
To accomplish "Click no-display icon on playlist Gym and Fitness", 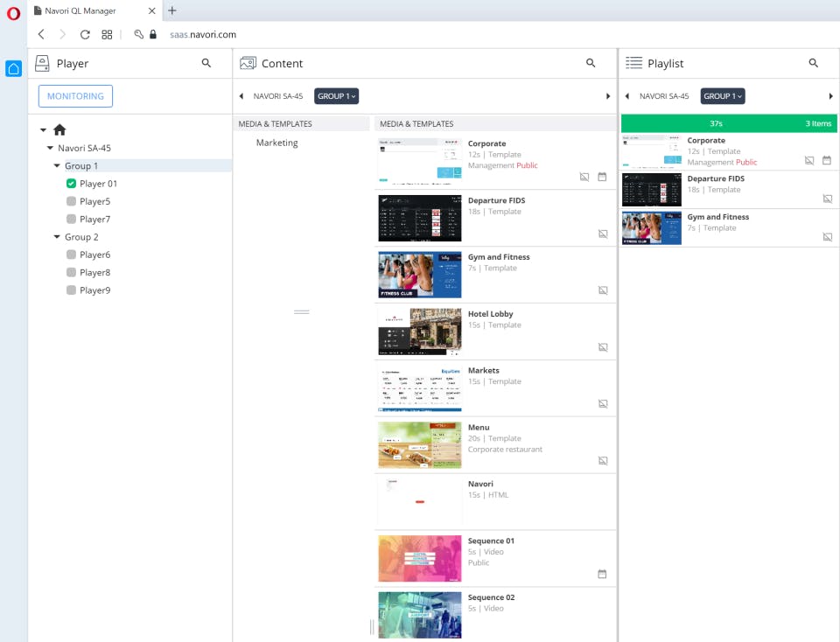I will point(827,237).
